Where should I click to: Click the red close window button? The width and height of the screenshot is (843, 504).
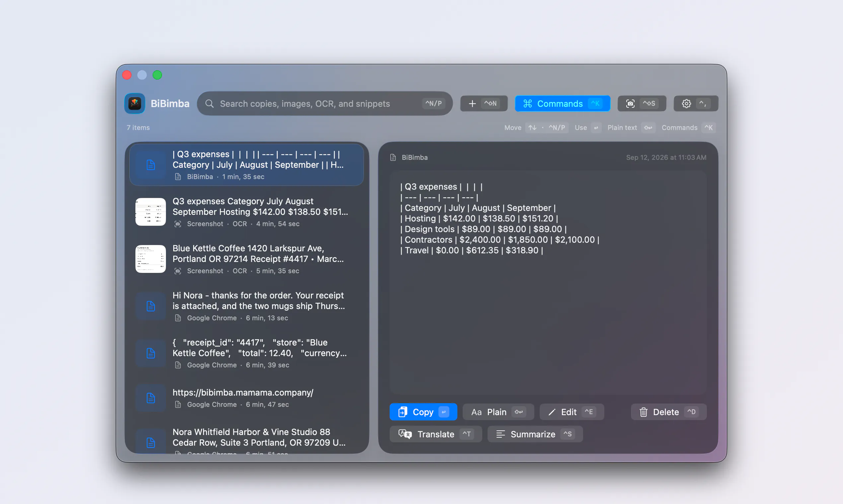[127, 75]
